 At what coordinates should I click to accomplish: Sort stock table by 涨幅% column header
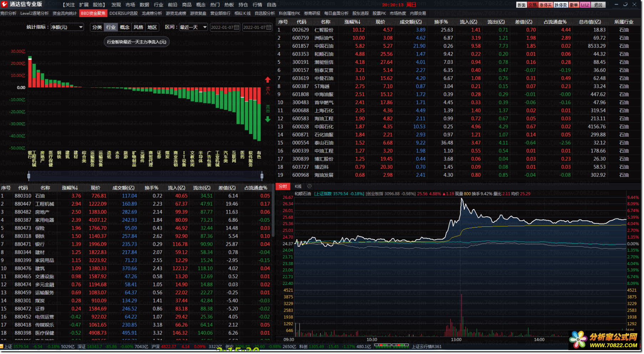[x=353, y=22]
